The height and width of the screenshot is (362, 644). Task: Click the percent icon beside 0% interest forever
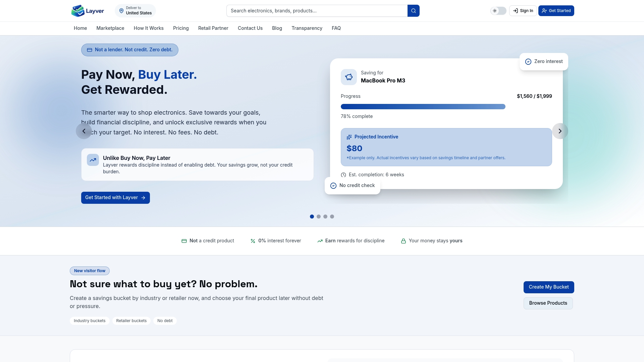253,241
